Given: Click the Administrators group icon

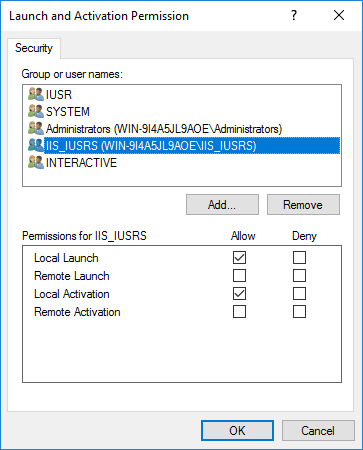Looking at the screenshot, I should point(36,128).
